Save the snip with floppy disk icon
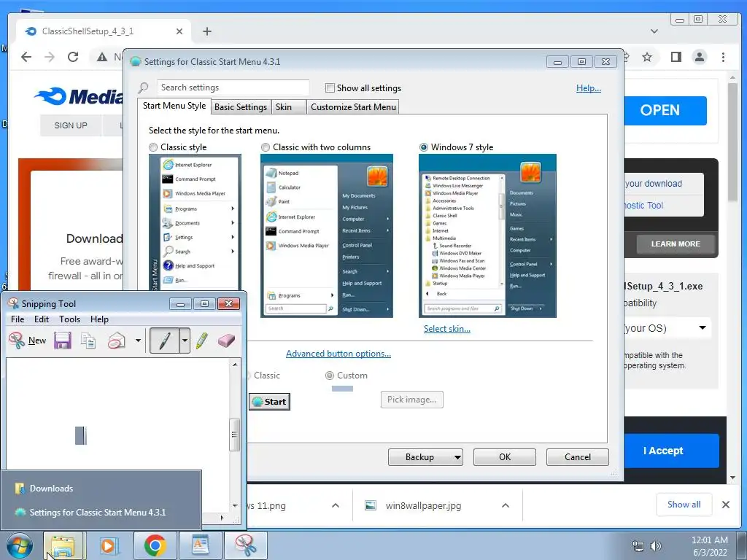747x560 pixels. [x=63, y=341]
